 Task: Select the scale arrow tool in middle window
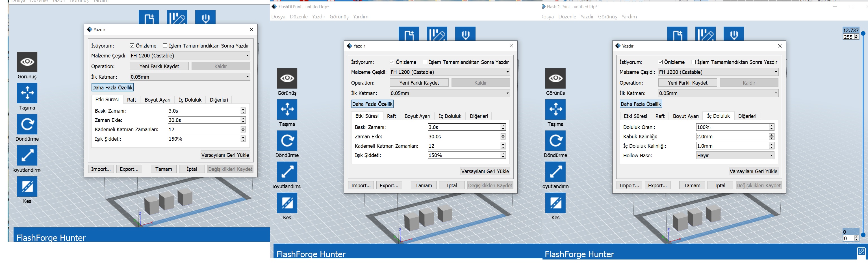tap(287, 171)
